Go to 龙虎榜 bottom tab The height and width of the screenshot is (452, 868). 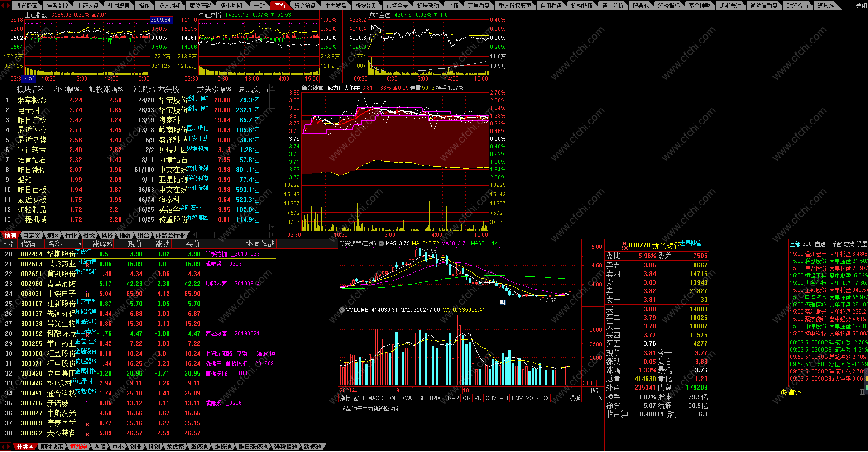(x=175, y=447)
